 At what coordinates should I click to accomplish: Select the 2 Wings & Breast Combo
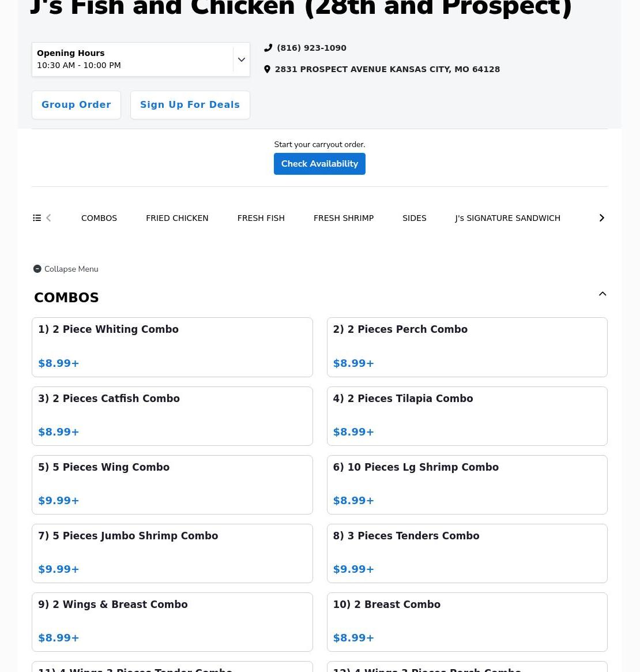(x=172, y=622)
